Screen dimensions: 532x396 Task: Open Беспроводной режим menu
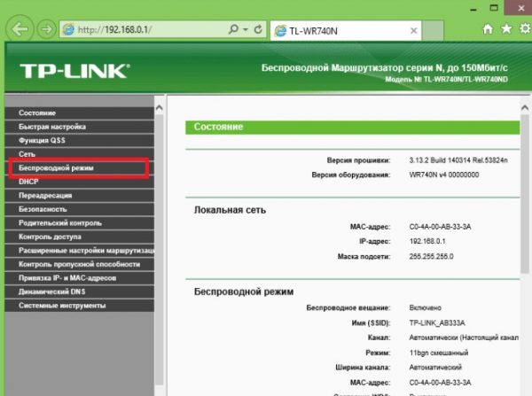pyautogui.click(x=80, y=167)
